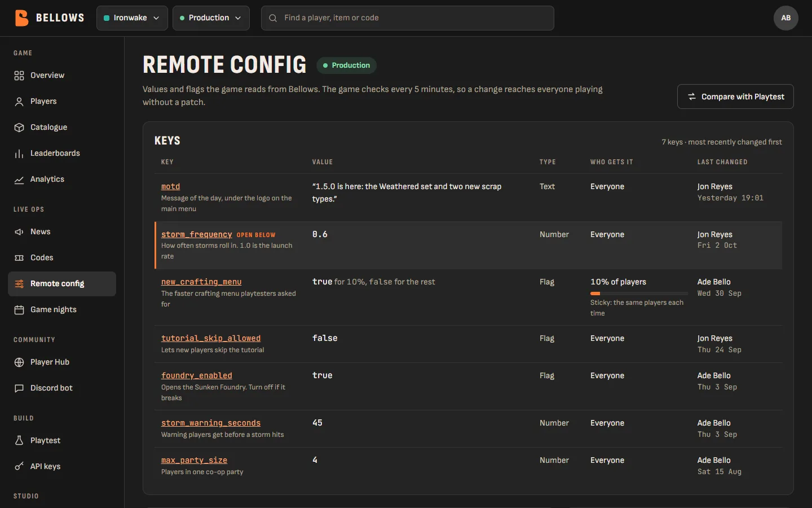The image size is (812, 508).
Task: Click the search magnifier icon
Action: point(273,18)
